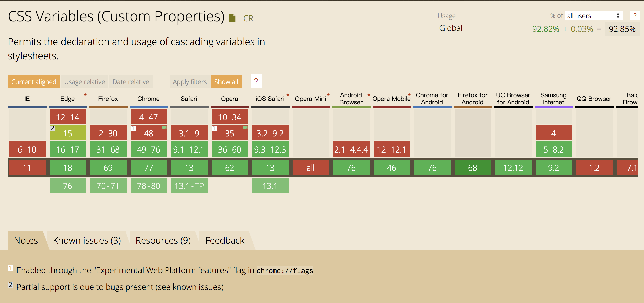Enable Current aligned view mode
The height and width of the screenshot is (303, 644).
click(x=34, y=82)
